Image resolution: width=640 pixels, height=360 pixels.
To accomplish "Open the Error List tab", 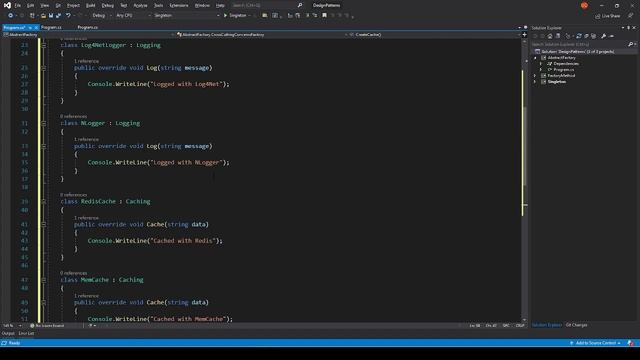I will (26, 333).
